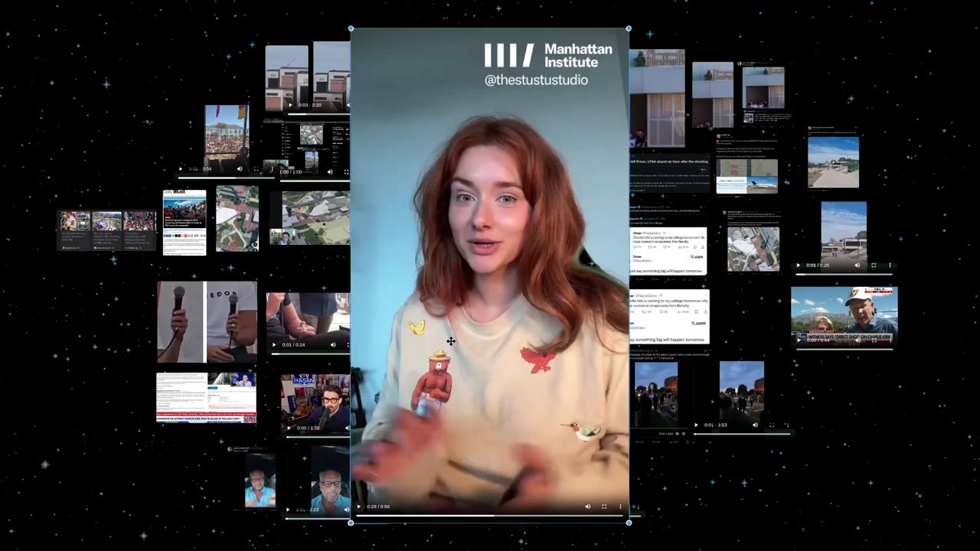Select the upper white tweet screenshot about college
The height and width of the screenshot is (551, 980).
click(x=668, y=250)
